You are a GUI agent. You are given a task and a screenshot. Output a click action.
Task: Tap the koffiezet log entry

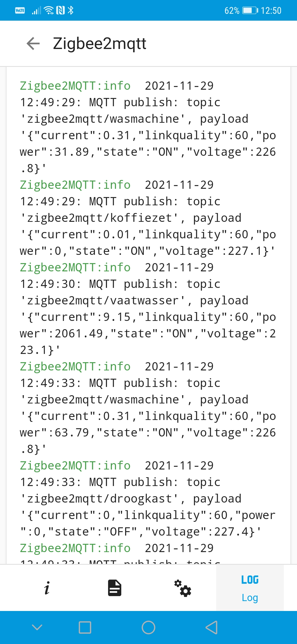click(148, 218)
